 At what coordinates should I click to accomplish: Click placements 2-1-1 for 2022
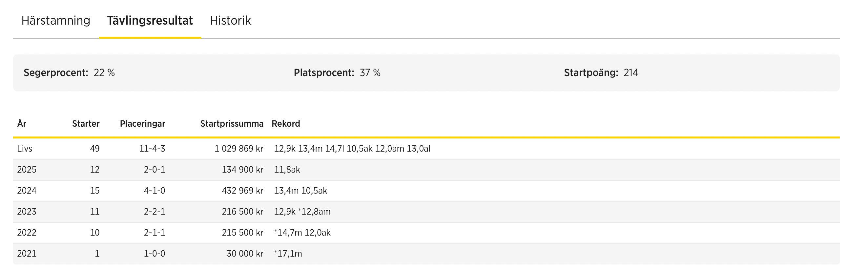coord(154,233)
